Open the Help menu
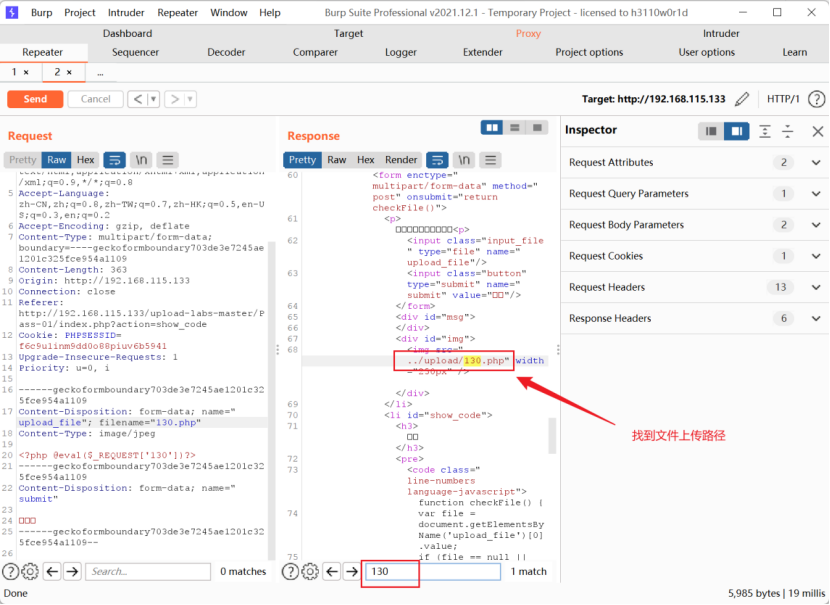 [269, 13]
